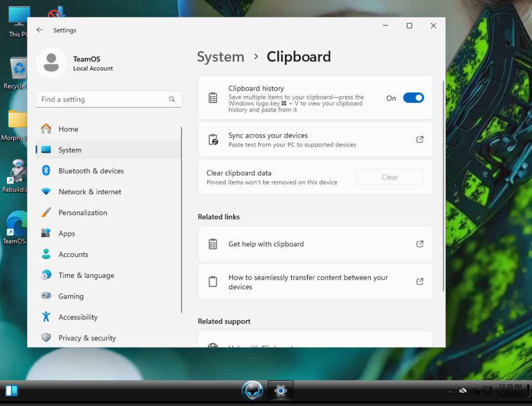
Task: Click the cloud sync tray icon
Action: click(x=463, y=391)
